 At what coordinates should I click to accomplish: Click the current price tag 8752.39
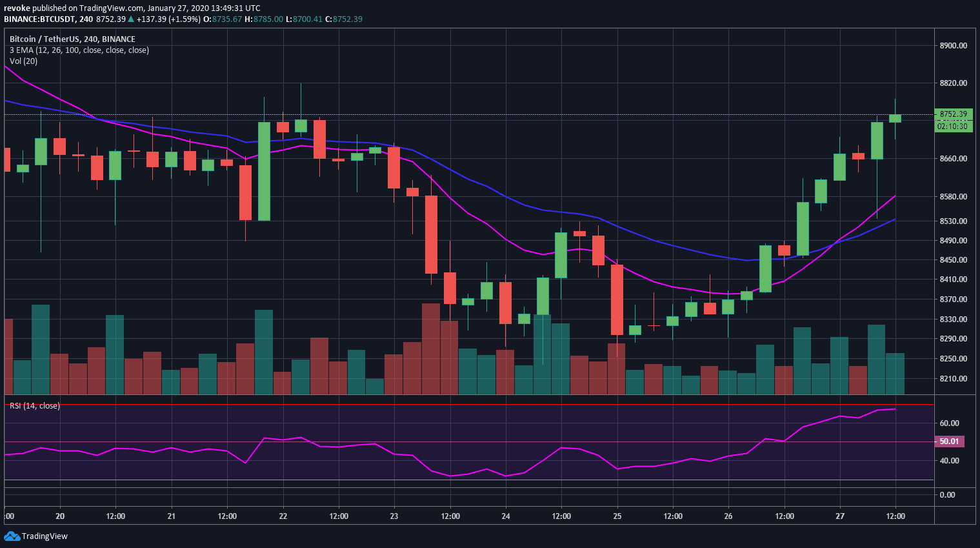pyautogui.click(x=953, y=114)
